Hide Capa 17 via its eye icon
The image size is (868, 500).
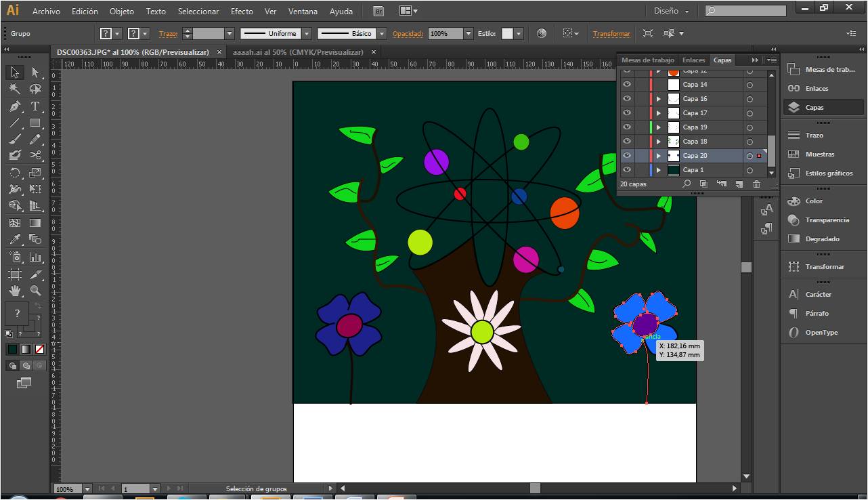tap(626, 112)
